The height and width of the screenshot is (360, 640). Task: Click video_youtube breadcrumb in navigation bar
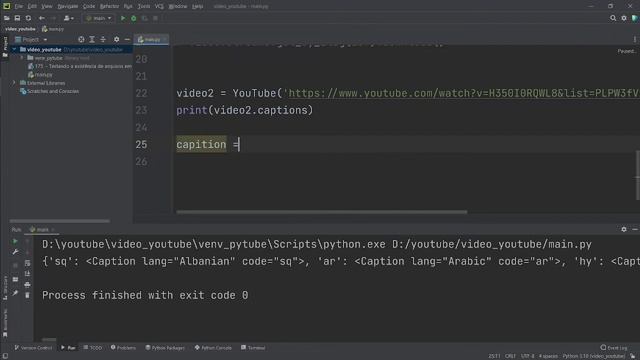click(x=20, y=29)
